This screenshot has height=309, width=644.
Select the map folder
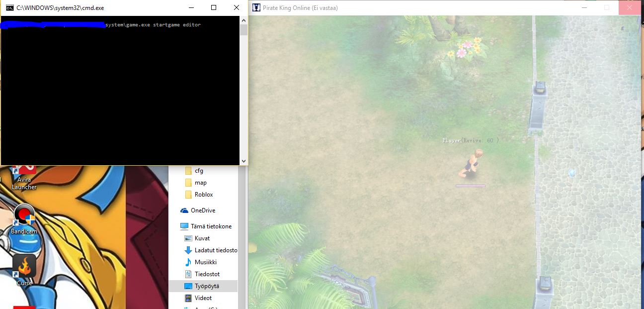(200, 183)
